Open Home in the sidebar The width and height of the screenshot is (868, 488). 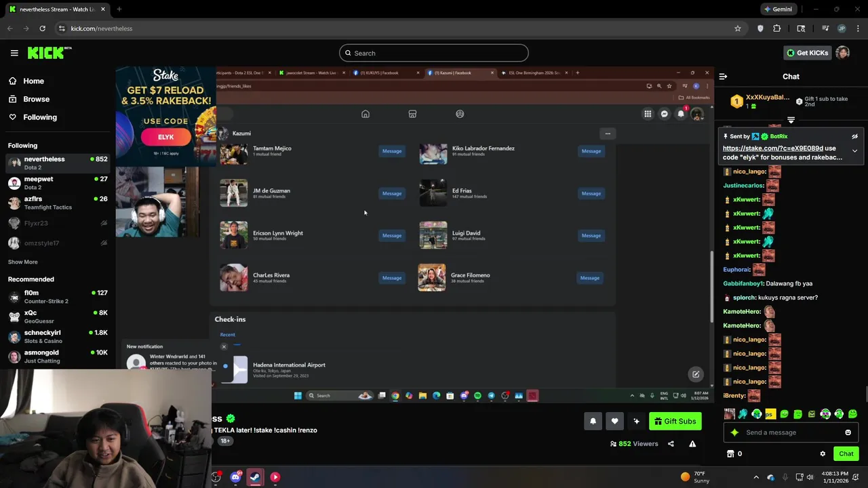pyautogui.click(x=33, y=81)
